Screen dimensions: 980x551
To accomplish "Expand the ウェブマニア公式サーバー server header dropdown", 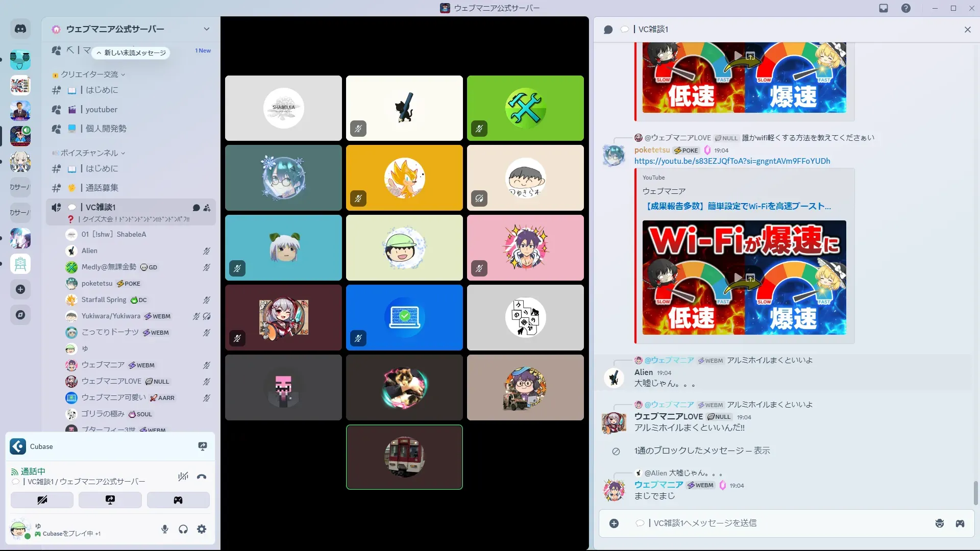I will 206,29.
